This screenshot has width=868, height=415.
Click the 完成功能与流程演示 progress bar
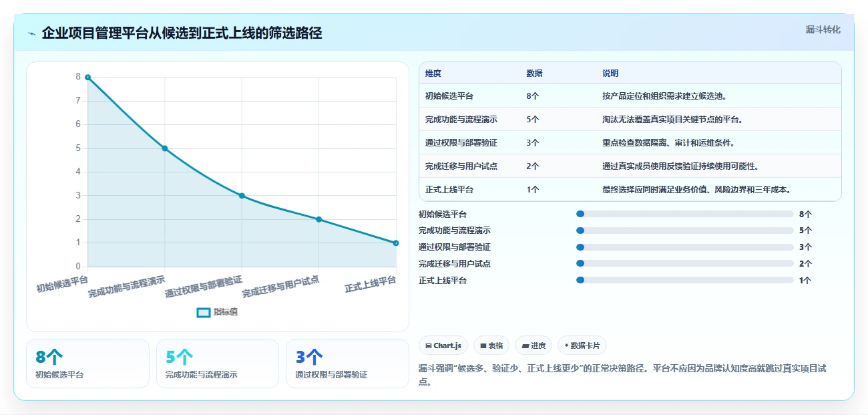point(684,231)
